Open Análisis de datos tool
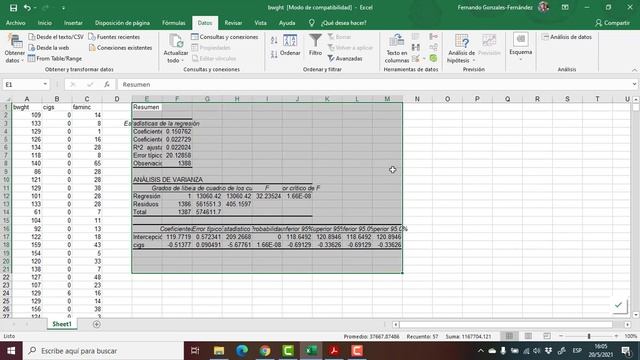This screenshot has width=640, height=360. (567, 37)
